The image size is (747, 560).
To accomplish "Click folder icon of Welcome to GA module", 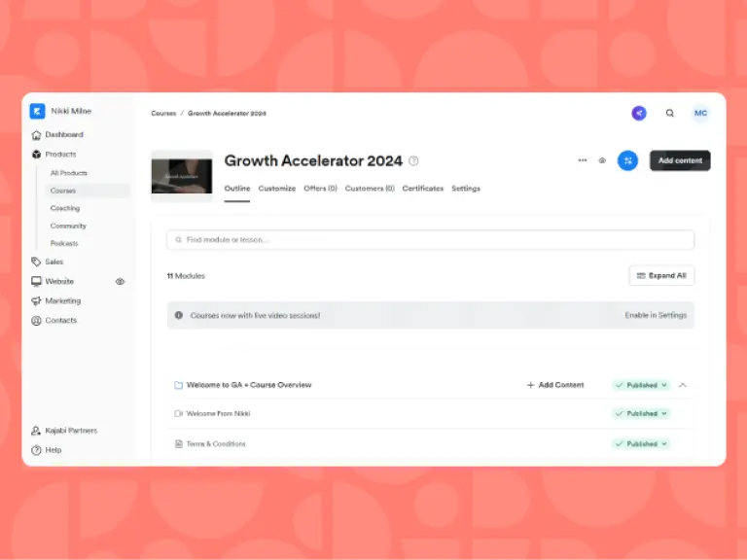I will pyautogui.click(x=179, y=385).
